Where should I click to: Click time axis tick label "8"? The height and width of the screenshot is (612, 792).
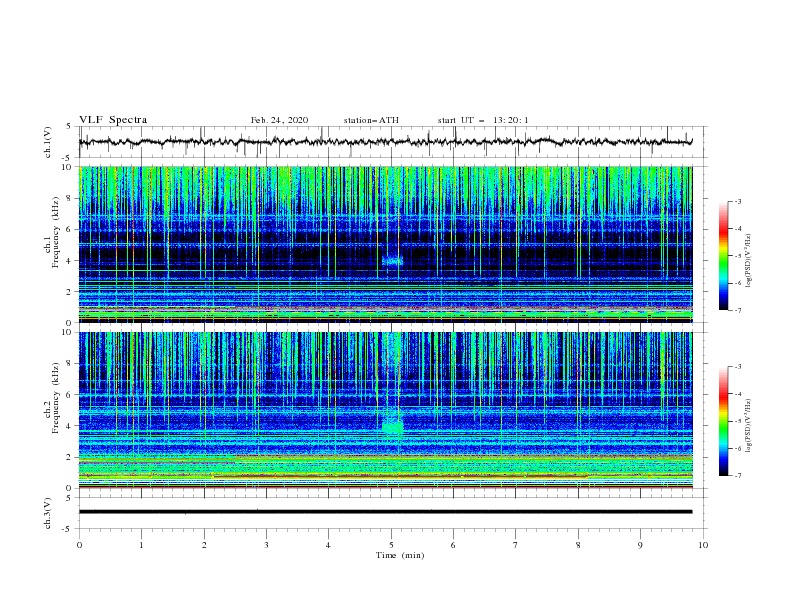[x=578, y=545]
